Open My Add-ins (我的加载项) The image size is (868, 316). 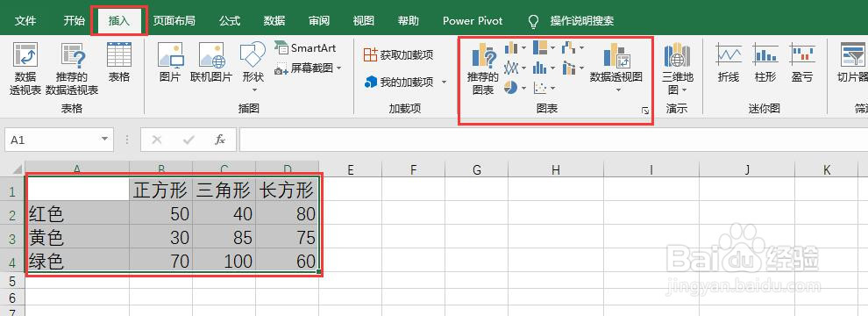tap(399, 82)
